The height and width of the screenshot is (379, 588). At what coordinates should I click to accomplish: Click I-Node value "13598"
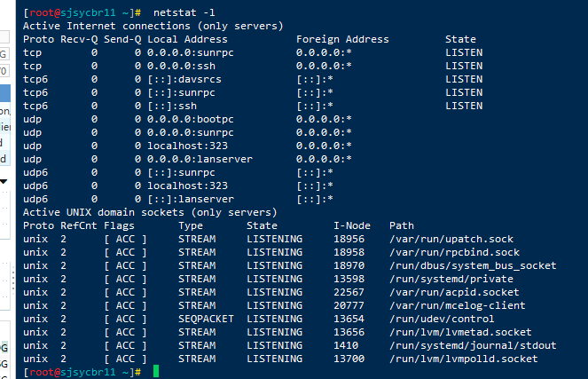[x=349, y=280]
